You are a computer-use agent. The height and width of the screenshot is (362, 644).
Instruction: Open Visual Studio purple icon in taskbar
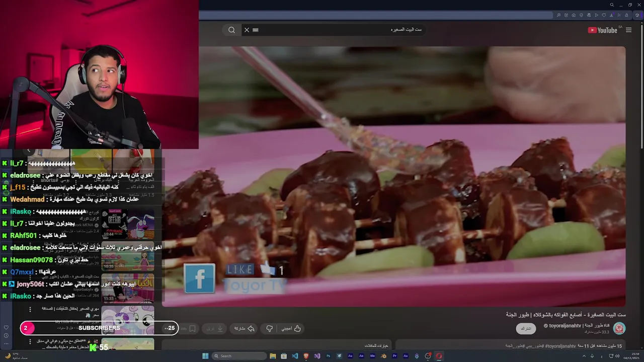[317, 356]
